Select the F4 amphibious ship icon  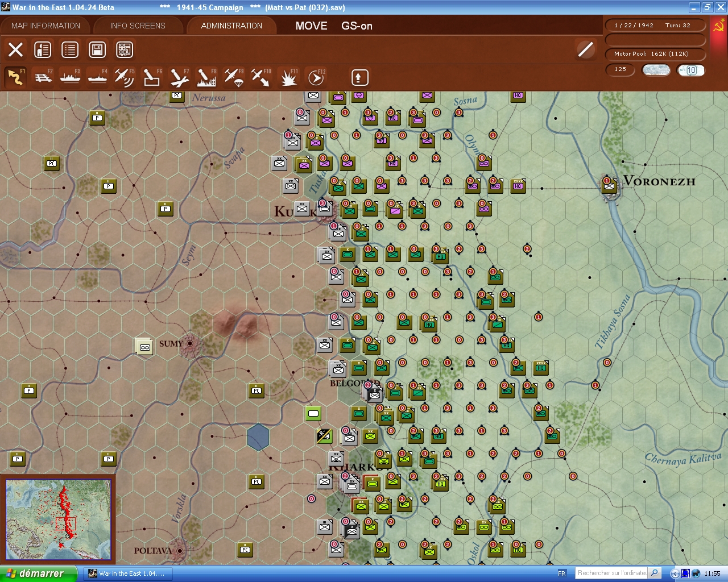(x=98, y=77)
